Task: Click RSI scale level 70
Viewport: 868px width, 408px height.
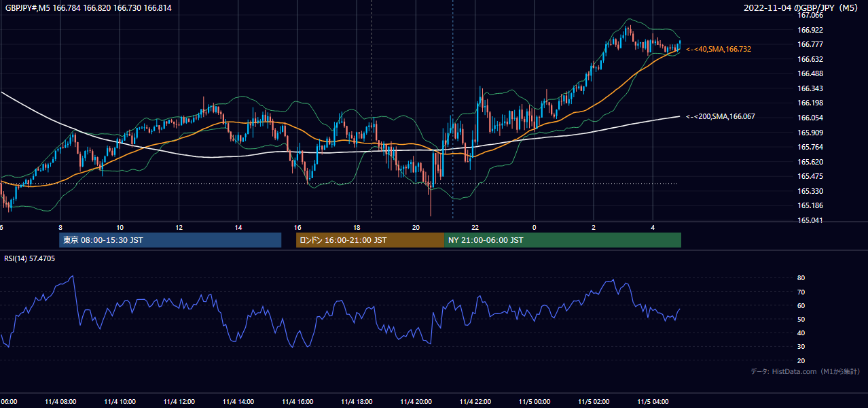Action: [801, 292]
